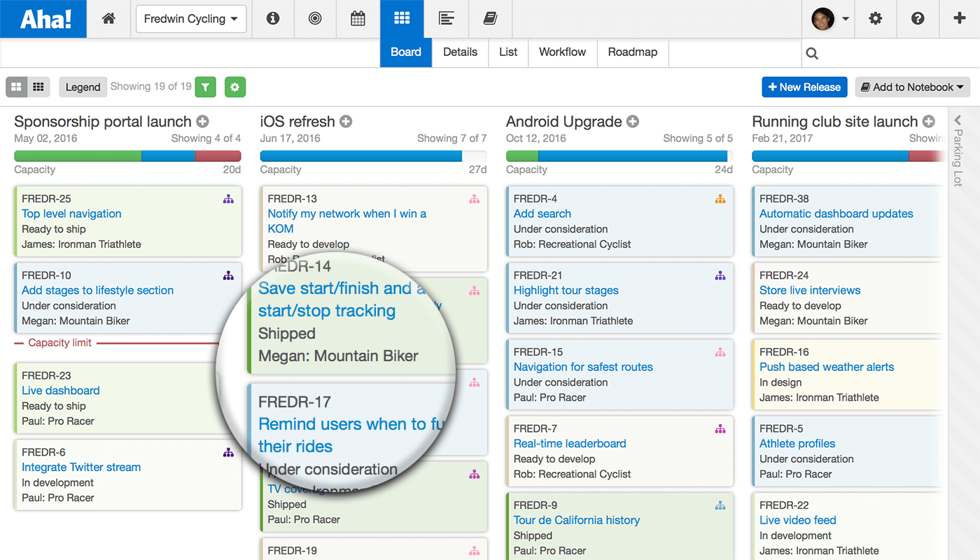Click Sponsorship portal launch capacity bar
The height and width of the screenshot is (560, 980).
[127, 156]
